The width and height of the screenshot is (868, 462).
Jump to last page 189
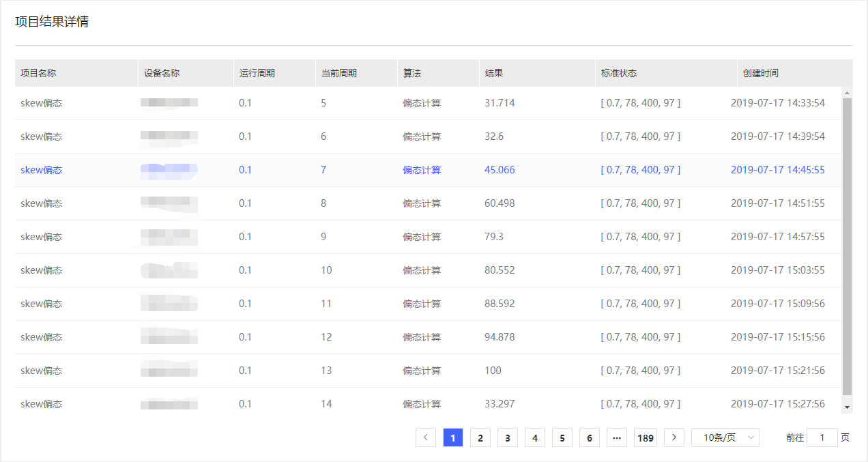[645, 437]
